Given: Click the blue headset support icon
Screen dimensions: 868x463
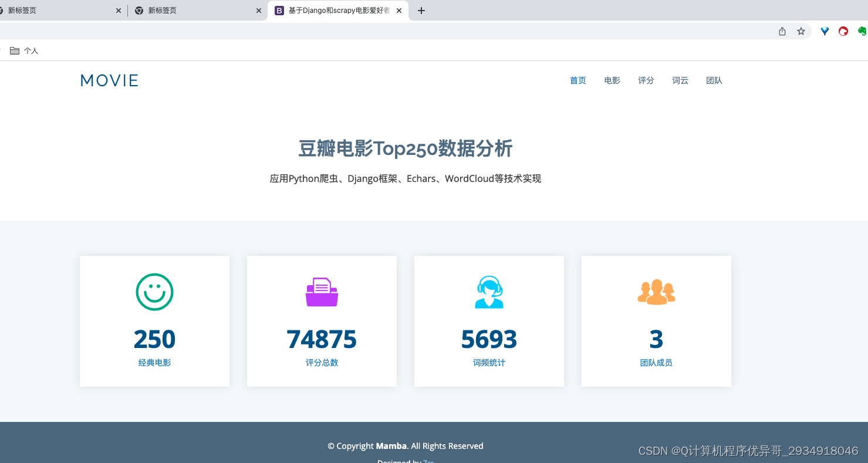Looking at the screenshot, I should [489, 292].
